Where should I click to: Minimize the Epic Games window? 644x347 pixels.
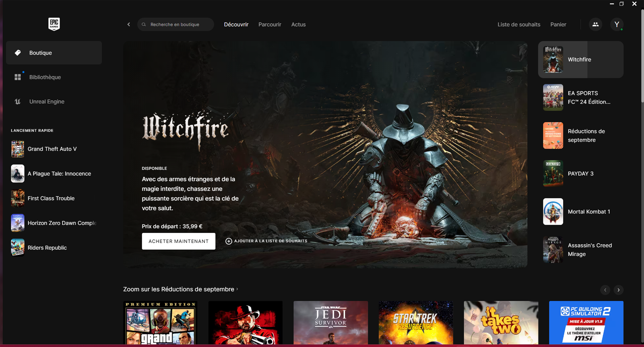point(612,4)
